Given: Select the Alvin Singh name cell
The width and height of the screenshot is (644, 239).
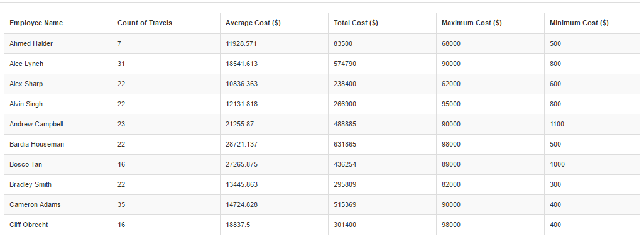Looking at the screenshot, I should [x=58, y=104].
